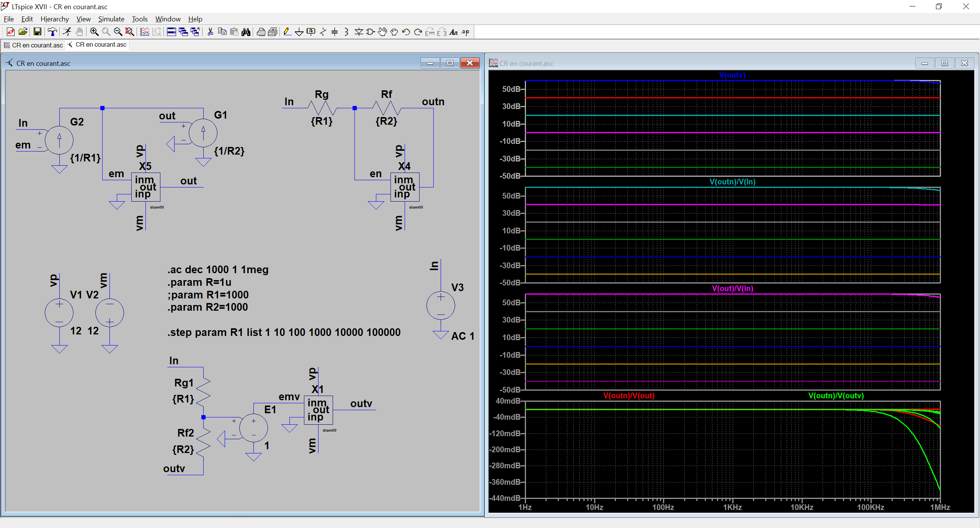Run the simulation with running man icon

click(x=67, y=32)
